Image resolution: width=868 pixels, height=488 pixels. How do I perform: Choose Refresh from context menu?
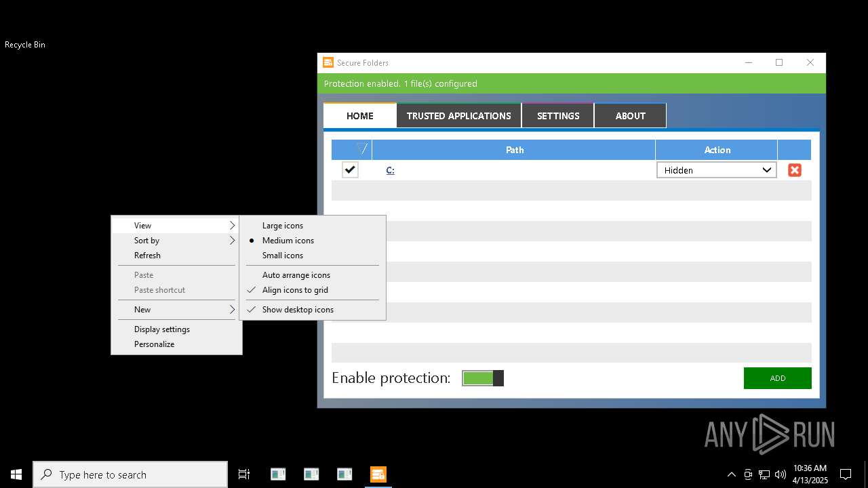pos(176,256)
